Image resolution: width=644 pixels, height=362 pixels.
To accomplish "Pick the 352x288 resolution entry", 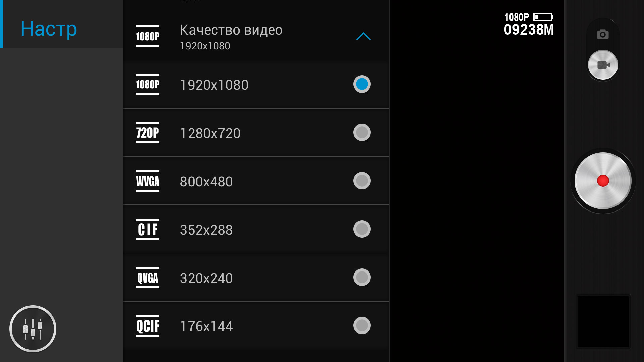I will click(x=256, y=229).
